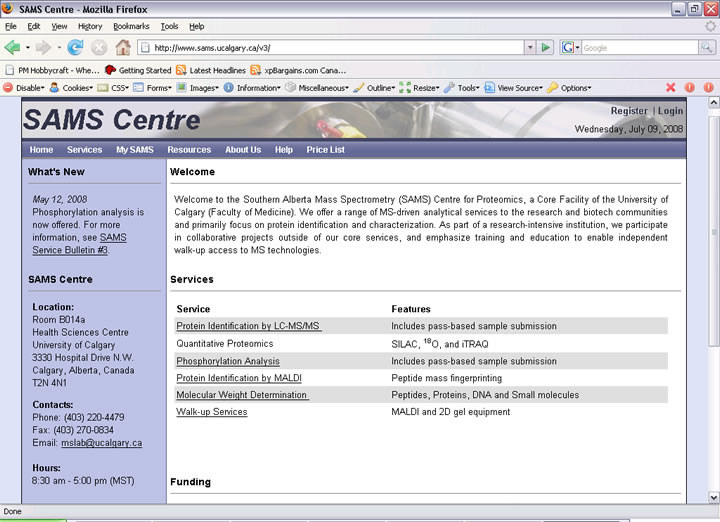Open the Phosphorylation Analysis link
Image resolution: width=720 pixels, height=522 pixels.
(228, 361)
